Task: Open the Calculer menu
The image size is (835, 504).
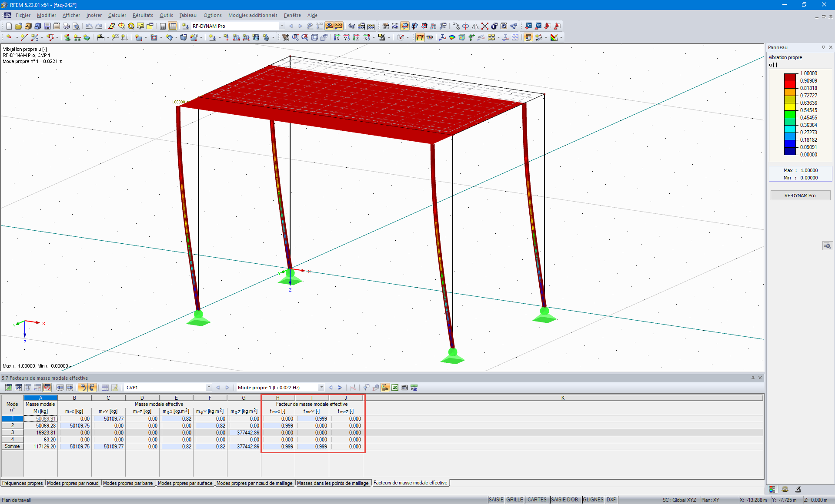Action: (117, 15)
